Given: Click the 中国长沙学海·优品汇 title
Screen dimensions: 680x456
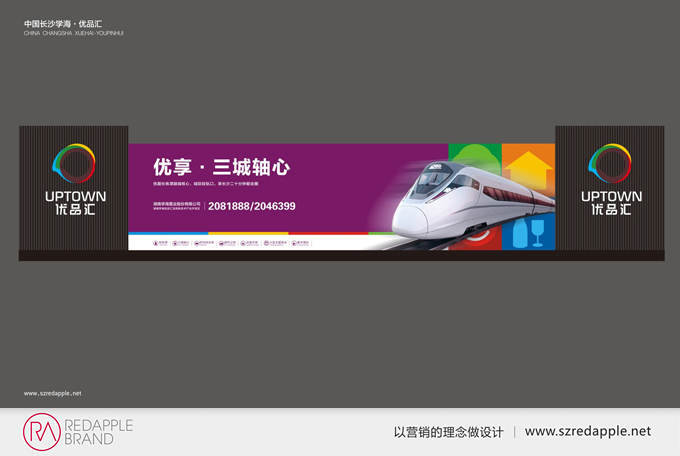Looking at the screenshot, I should coord(63,24).
